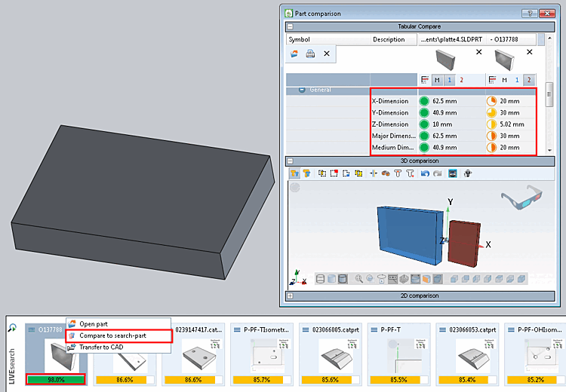Toggle the M button under platte4.SLDPRT
Viewport: 566px width, 392px height.
click(x=437, y=80)
